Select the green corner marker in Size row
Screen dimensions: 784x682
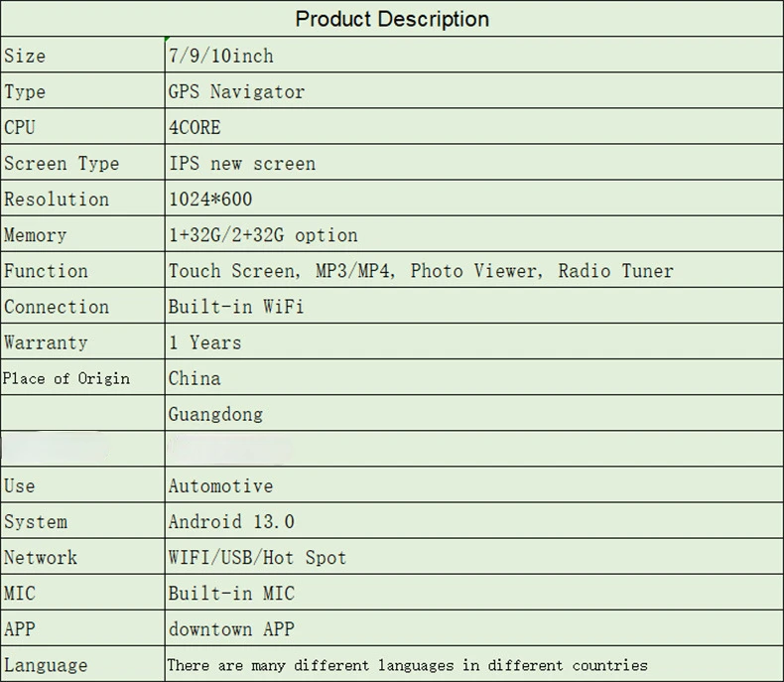168,39
